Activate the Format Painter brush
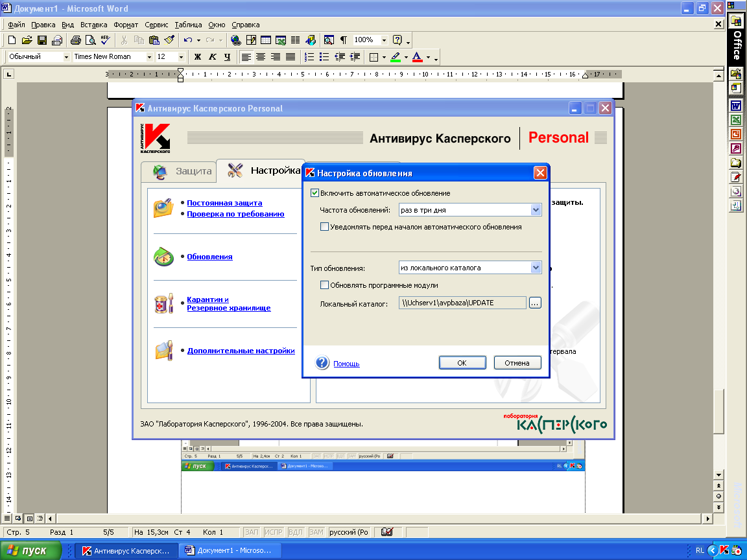This screenshot has height=560, width=747. click(169, 40)
